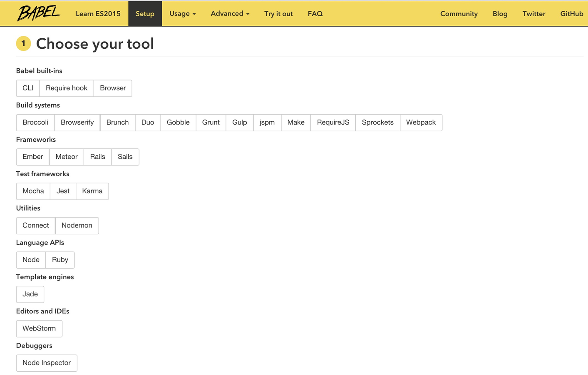Choose the Nodemon utility
588x375 pixels.
[x=77, y=225]
